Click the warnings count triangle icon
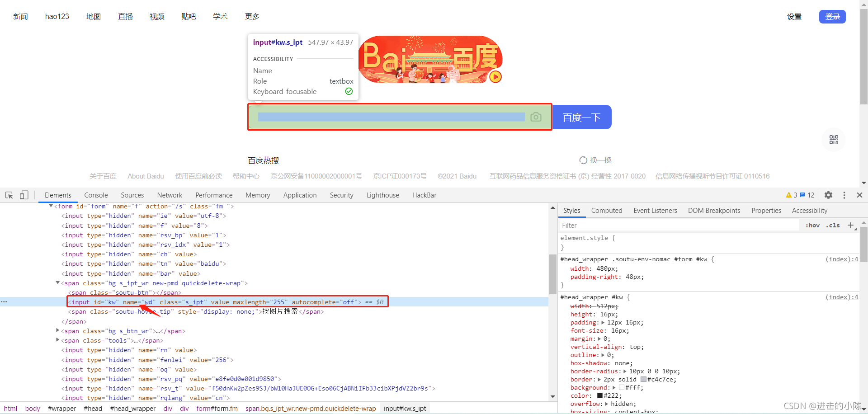Image resolution: width=868 pixels, height=414 pixels. click(x=789, y=195)
